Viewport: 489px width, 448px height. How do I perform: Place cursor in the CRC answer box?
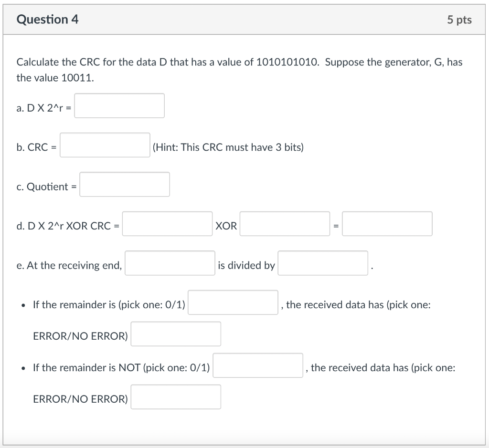tap(105, 145)
